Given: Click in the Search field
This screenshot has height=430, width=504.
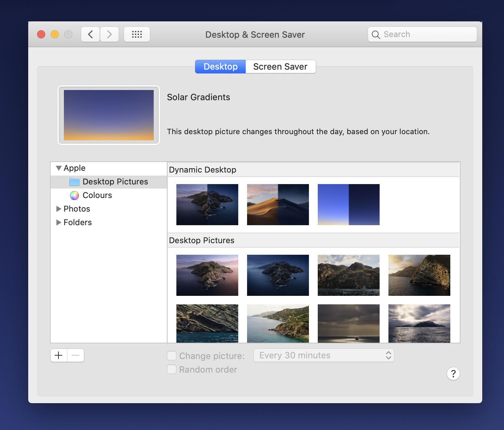Looking at the screenshot, I should point(428,34).
